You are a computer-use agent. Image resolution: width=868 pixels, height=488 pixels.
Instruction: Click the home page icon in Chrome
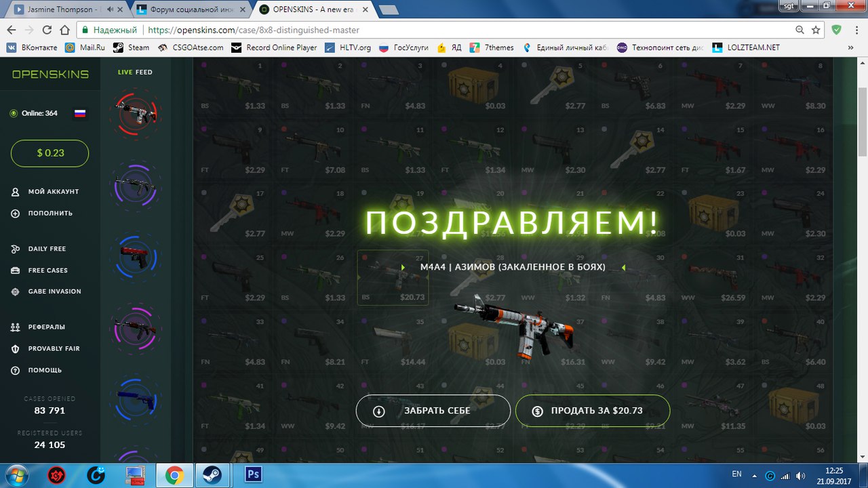64,30
